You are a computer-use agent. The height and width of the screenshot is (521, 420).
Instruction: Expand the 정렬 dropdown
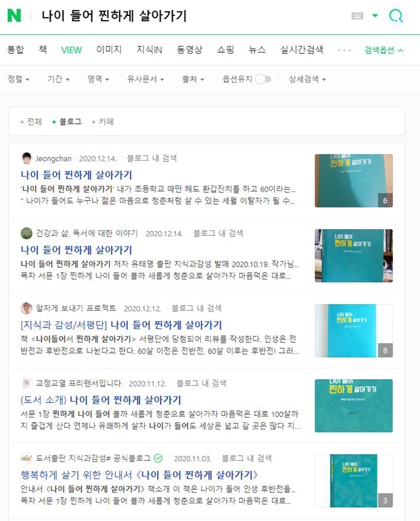(x=19, y=79)
